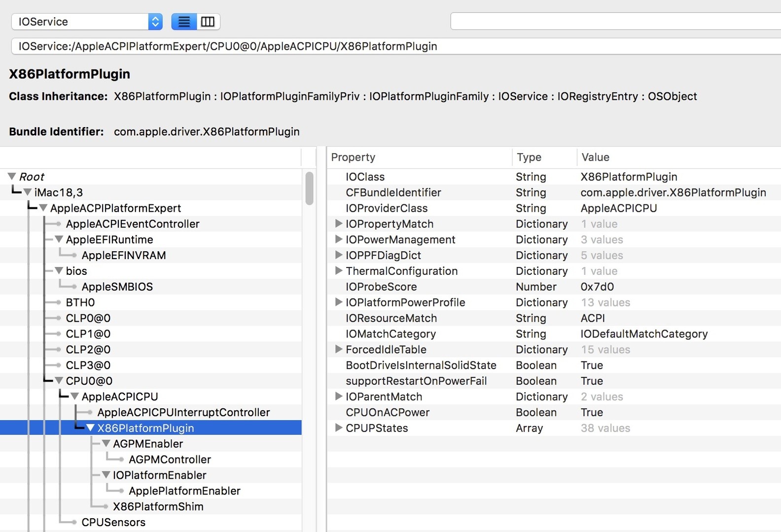Select the X86PlatformShim tree entry
The height and width of the screenshot is (532, 781).
click(158, 507)
